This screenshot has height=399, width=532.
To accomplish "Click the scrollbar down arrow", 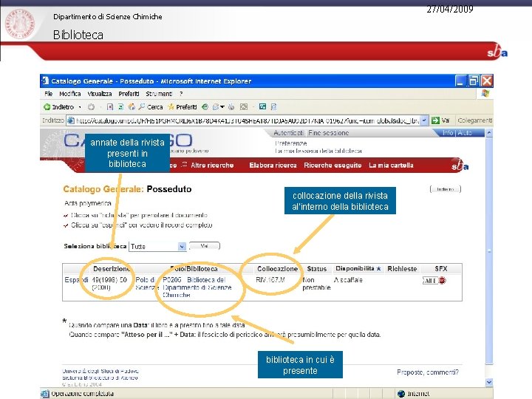I will (x=489, y=383).
